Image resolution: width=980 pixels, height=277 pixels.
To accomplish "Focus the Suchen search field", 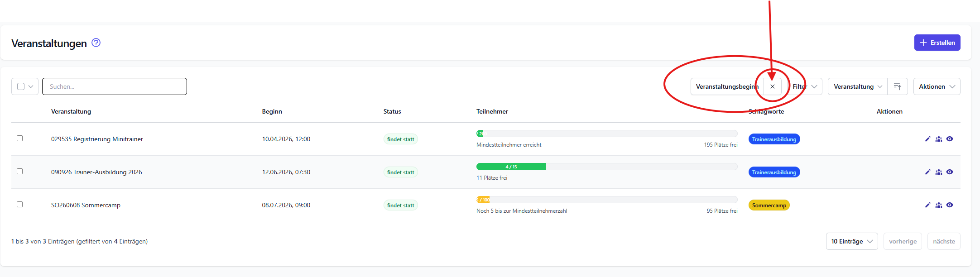I will coord(115,86).
